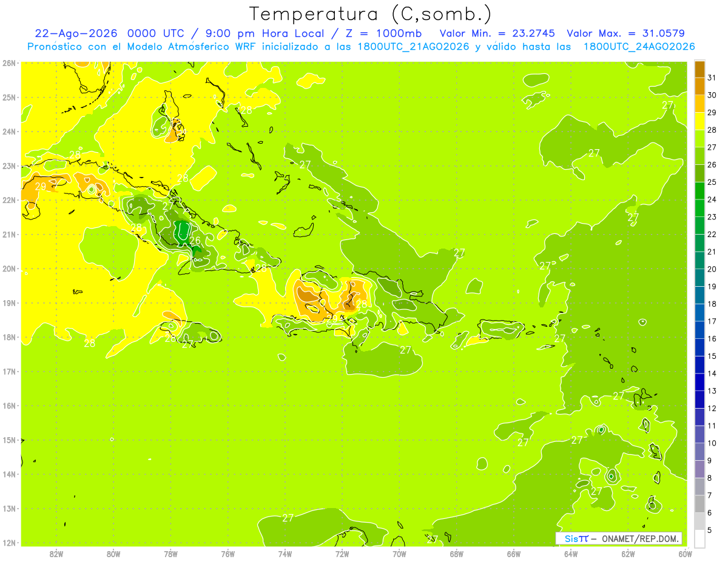Click the colorbar label "20"

pos(712,269)
